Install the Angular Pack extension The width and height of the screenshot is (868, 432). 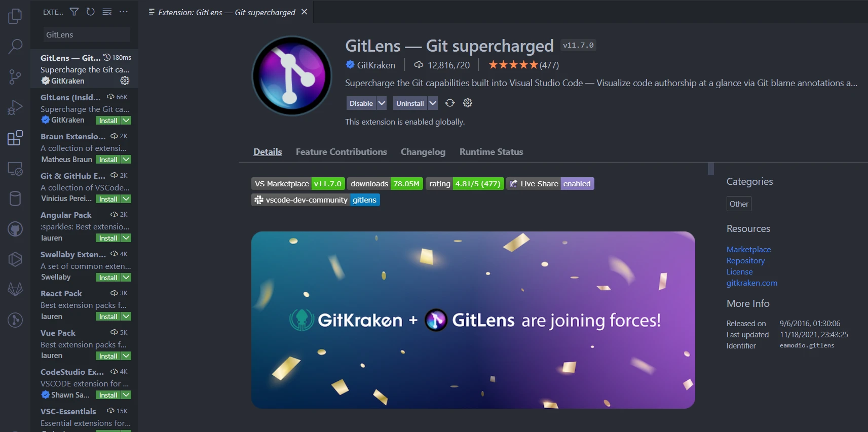[108, 238]
